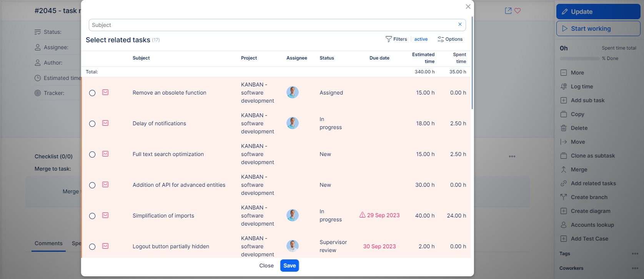Image resolution: width=644 pixels, height=279 pixels.
Task: Sort by Due date column header
Action: click(379, 58)
